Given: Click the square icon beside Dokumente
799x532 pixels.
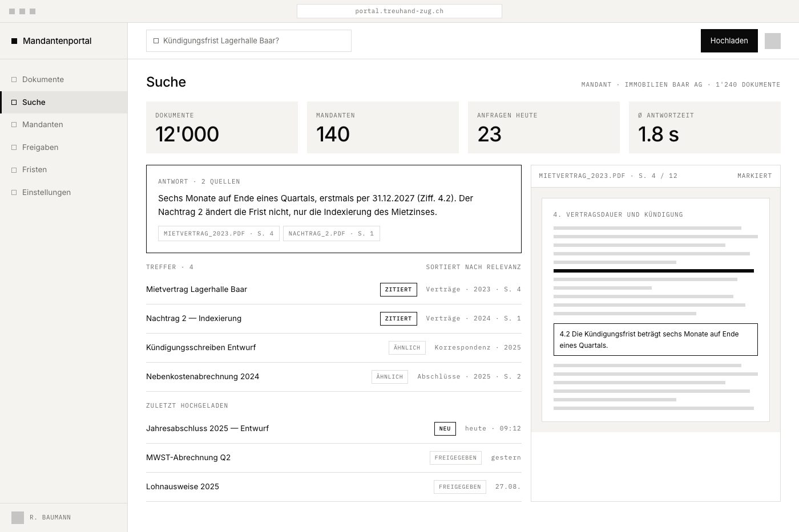Looking at the screenshot, I should (14, 79).
